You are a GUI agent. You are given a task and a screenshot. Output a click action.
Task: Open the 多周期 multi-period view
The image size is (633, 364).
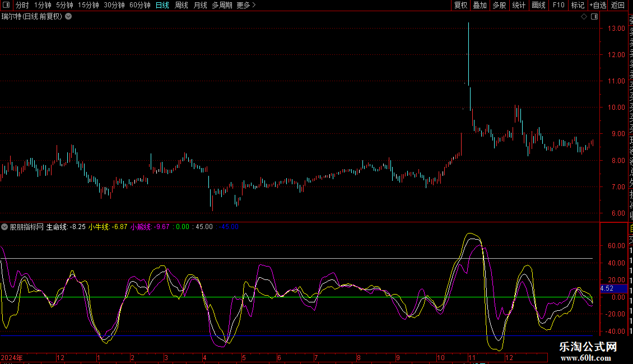[x=222, y=5]
